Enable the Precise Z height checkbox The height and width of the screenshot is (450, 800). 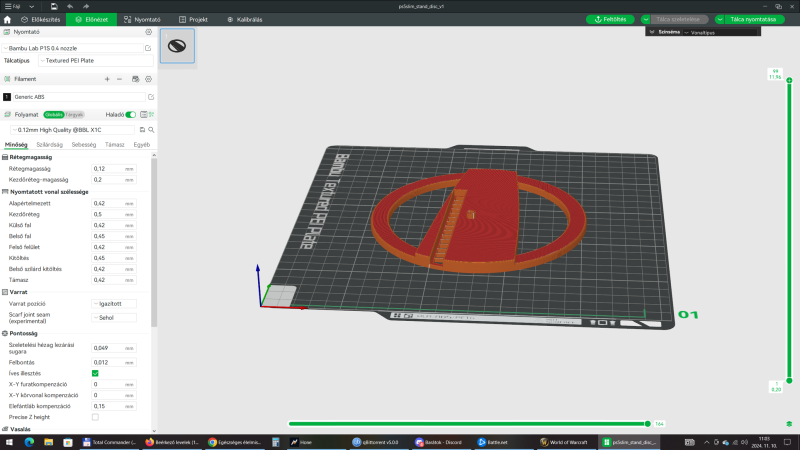95,417
